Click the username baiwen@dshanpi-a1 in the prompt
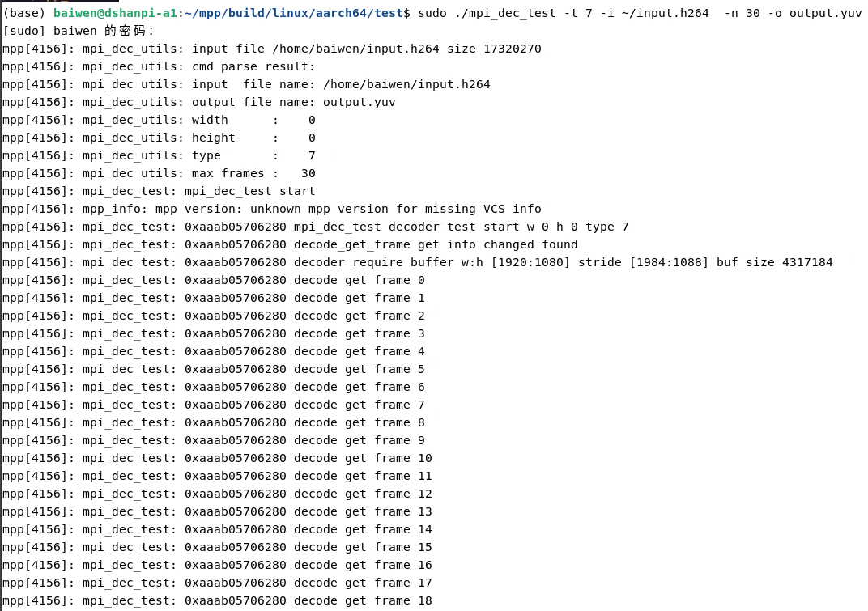Viewport: 868px width, 611px height. pyautogui.click(x=116, y=13)
